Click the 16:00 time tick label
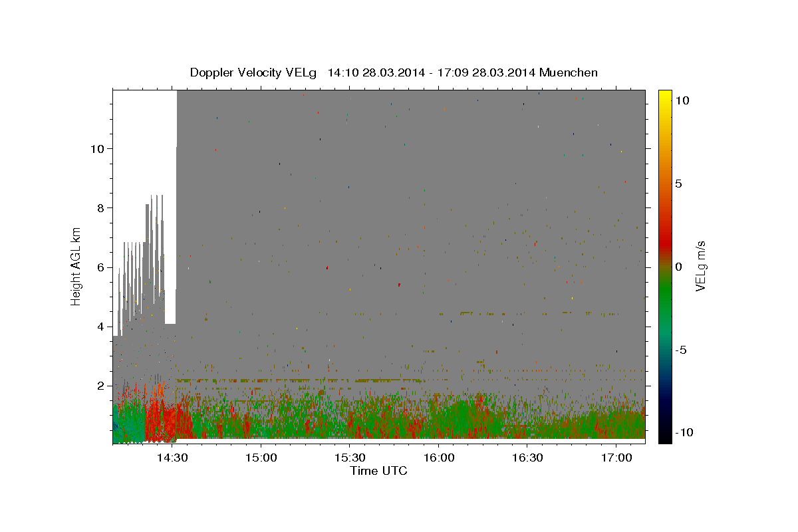Viewport: 798px width, 532px height. pyautogui.click(x=439, y=458)
